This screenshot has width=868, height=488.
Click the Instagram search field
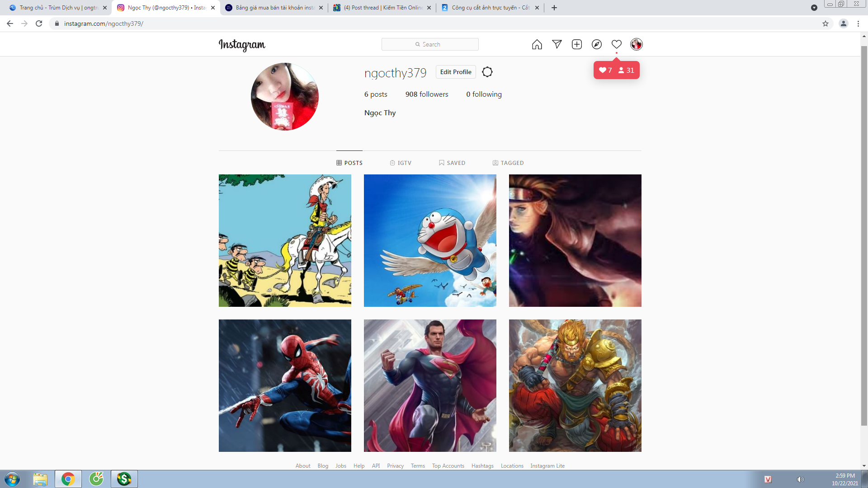pos(429,44)
